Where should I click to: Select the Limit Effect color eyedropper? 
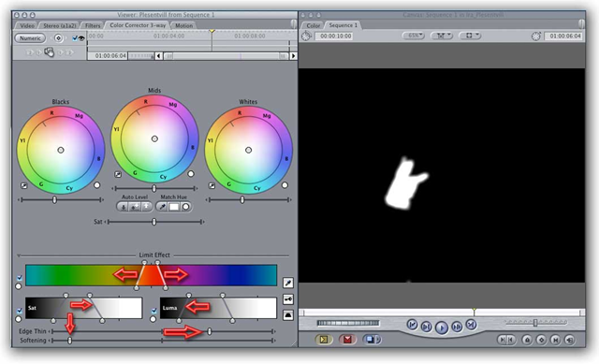pyautogui.click(x=288, y=283)
